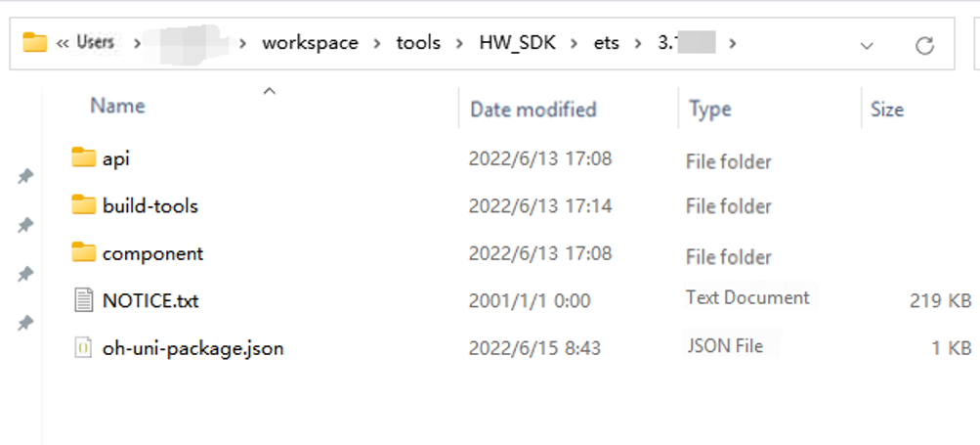Image resolution: width=980 pixels, height=445 pixels.
Task: Select the oh-uni-package.json file icon
Action: (83, 347)
